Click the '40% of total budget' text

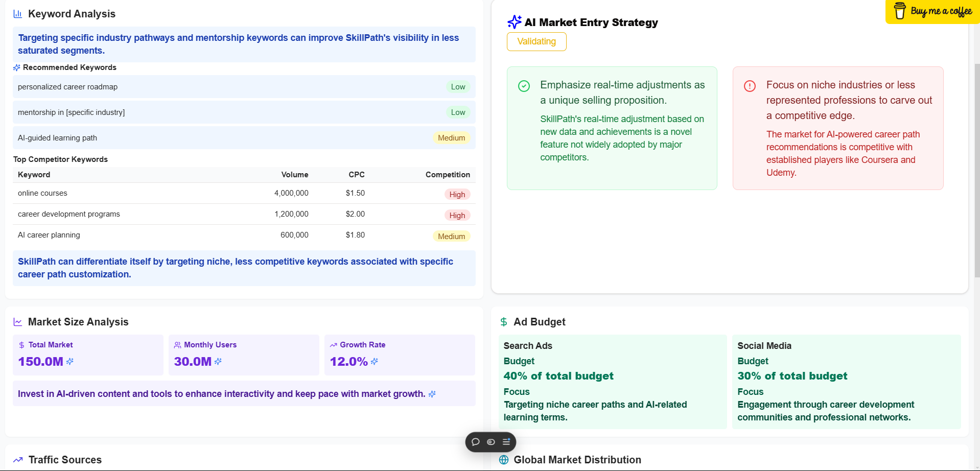point(558,376)
